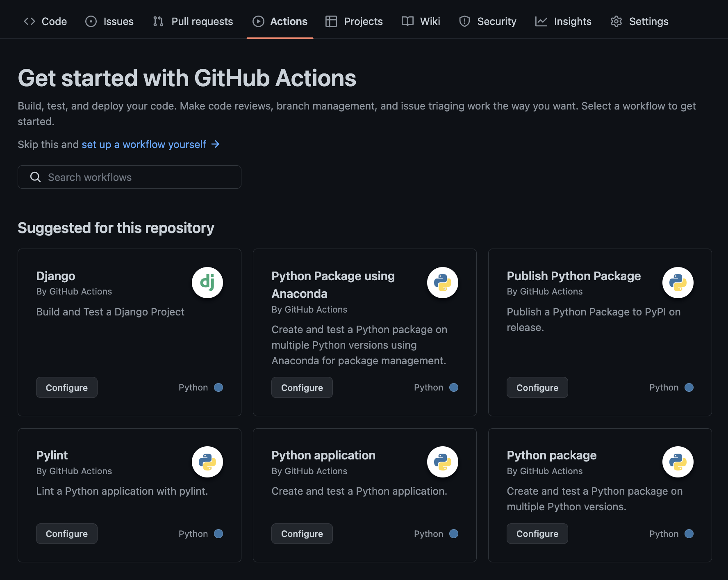This screenshot has width=728, height=580.
Task: Click the Pull requests branch icon
Action: pos(158,21)
